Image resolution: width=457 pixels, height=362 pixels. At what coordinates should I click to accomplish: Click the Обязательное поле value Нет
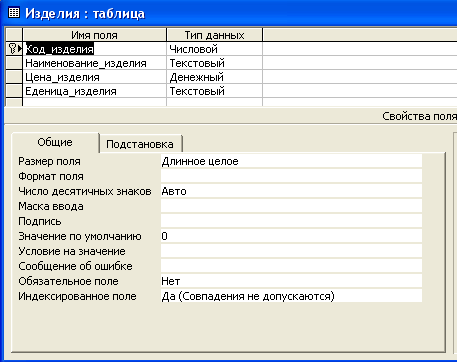point(291,281)
